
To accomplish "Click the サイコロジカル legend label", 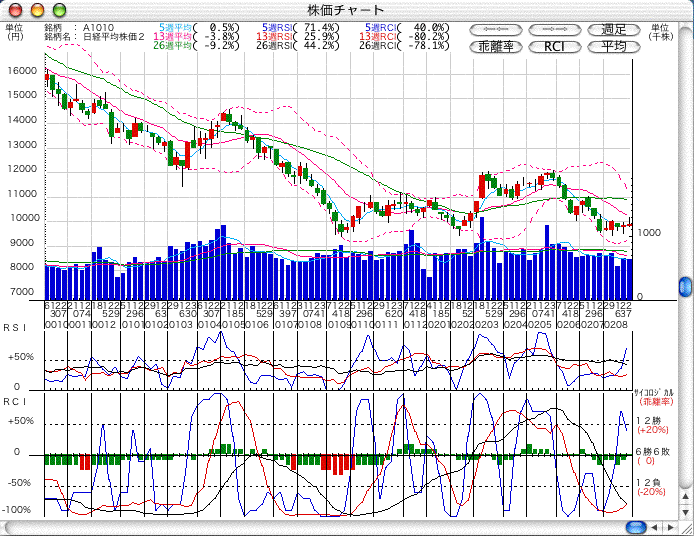I will coord(654,393).
